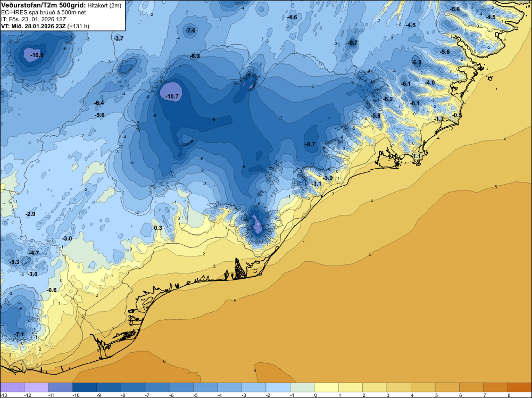
Task: Click the legend swatch between -13 and -12
Action: click(12, 387)
